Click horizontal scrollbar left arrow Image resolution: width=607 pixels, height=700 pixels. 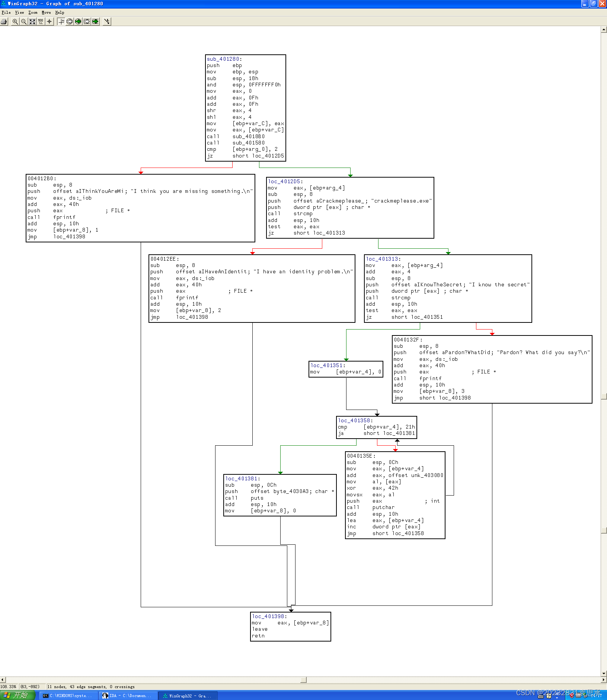point(3,680)
